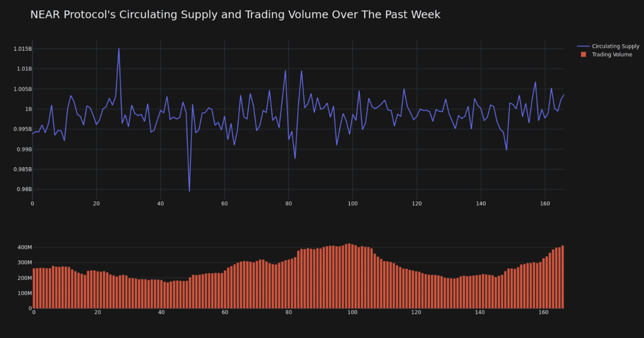
Task: Select x-axis tick 140 under the supply chart
Action: pos(481,203)
